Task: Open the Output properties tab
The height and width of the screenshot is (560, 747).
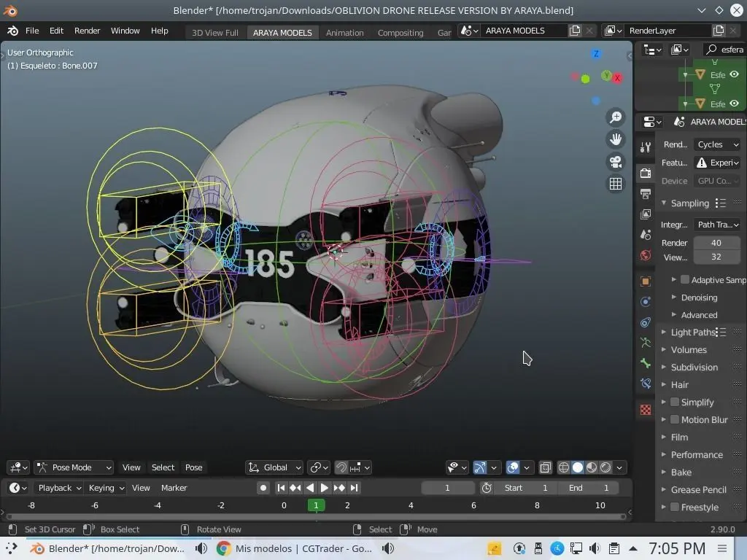Action: (646, 194)
